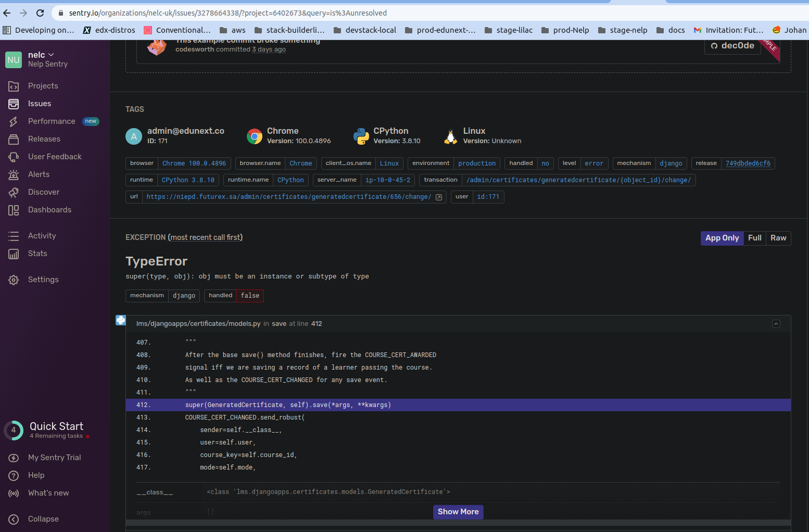Screen dimensions: 809x532
Task: Go to Releases in sidebar
Action: pos(44,139)
